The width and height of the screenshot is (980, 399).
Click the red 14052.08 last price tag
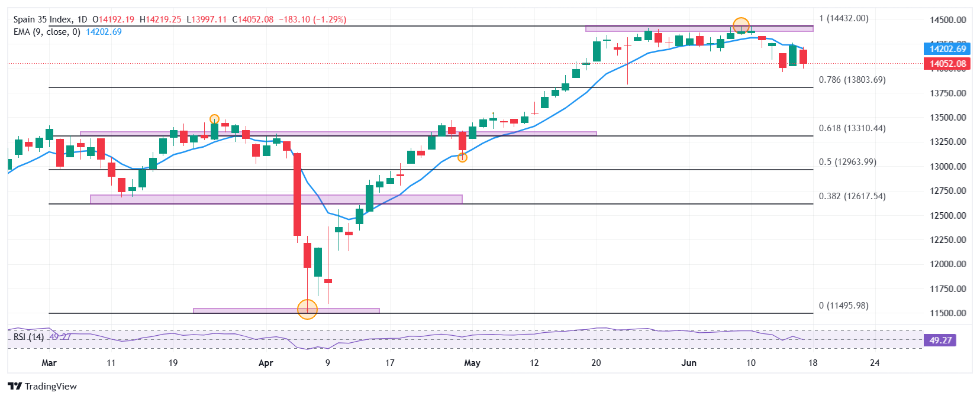[947, 64]
